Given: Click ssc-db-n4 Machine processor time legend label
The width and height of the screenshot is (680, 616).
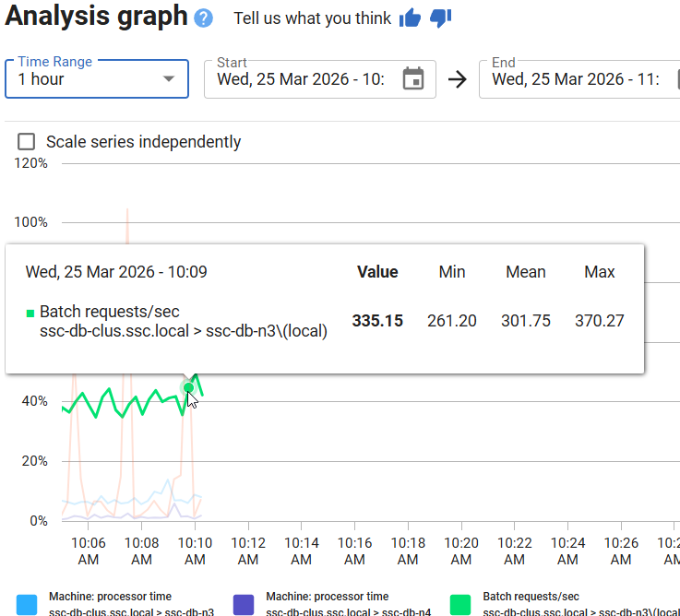Looking at the screenshot, I should (x=348, y=604).
